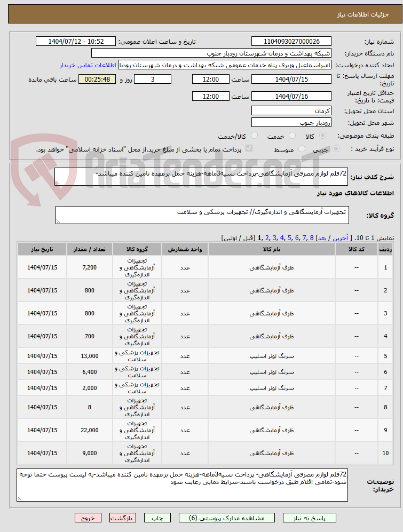Open اطلاعات تماس خریدار link
Viewport: 403px width, 532px height.
coord(88,65)
